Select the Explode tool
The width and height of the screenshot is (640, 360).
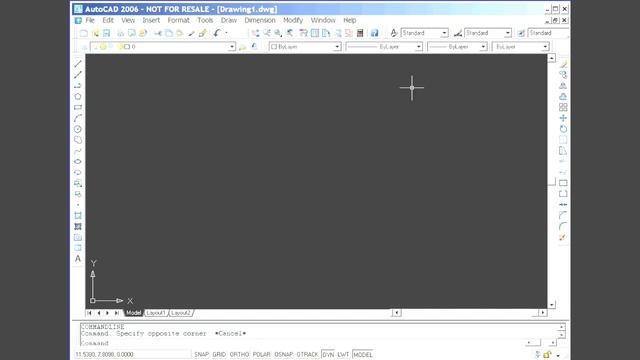pos(563,237)
